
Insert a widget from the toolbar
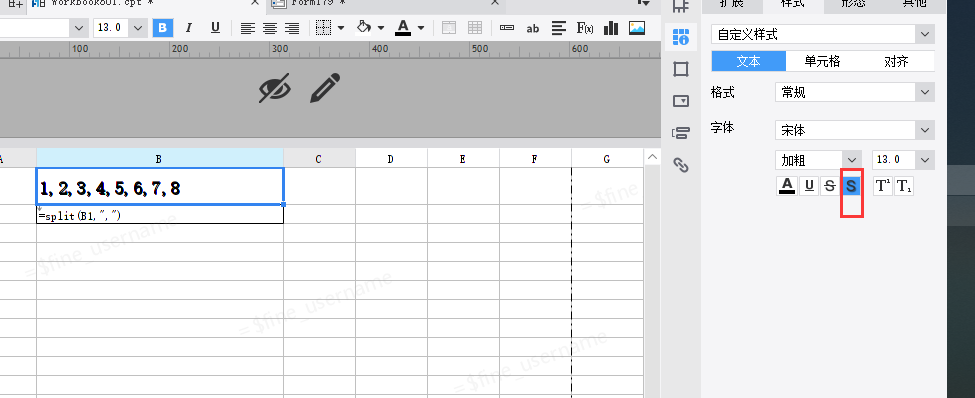click(507, 28)
